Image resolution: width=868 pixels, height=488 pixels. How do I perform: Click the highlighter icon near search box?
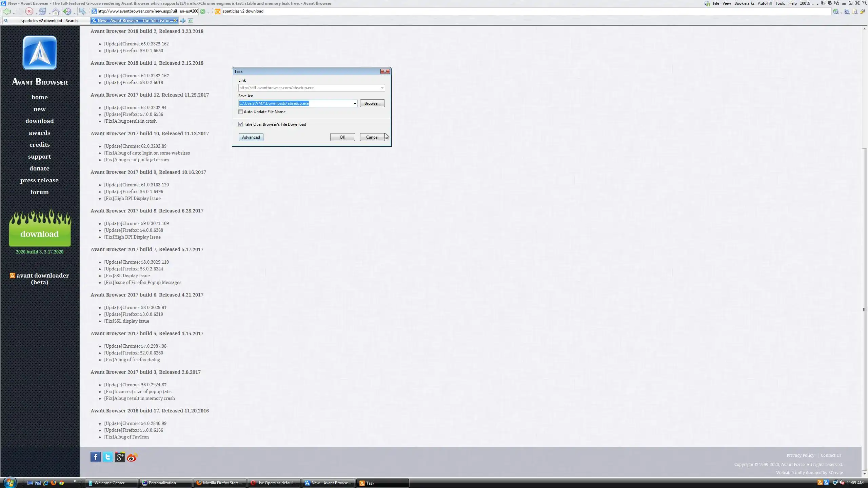(862, 12)
